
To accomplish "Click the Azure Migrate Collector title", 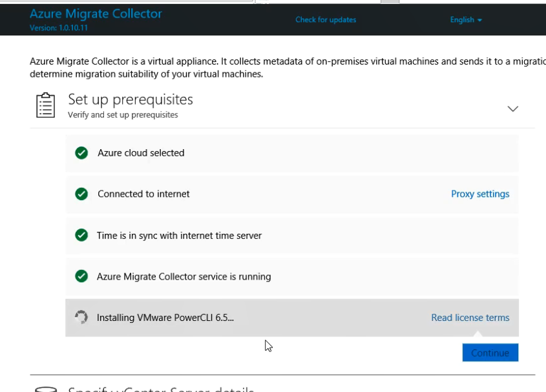I will tap(96, 14).
